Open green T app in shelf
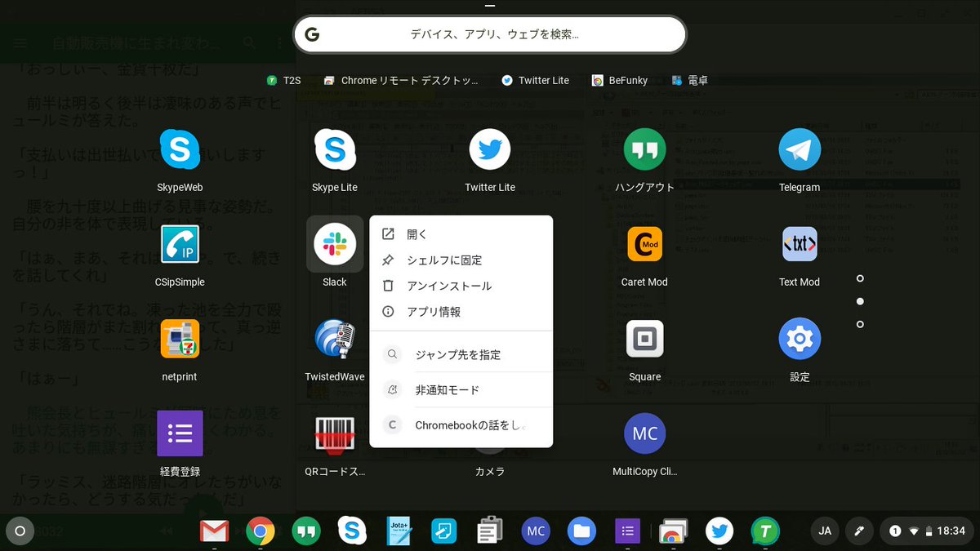The width and height of the screenshot is (980, 551). [x=765, y=531]
